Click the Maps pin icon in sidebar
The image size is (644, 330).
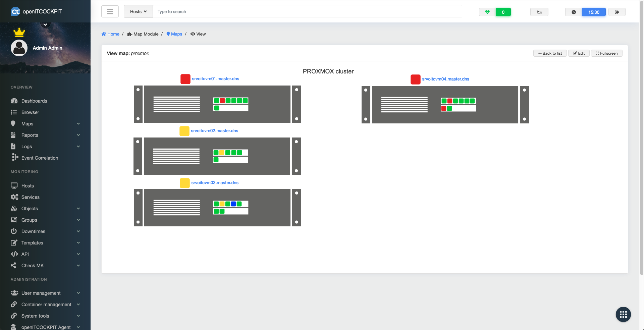(13, 123)
